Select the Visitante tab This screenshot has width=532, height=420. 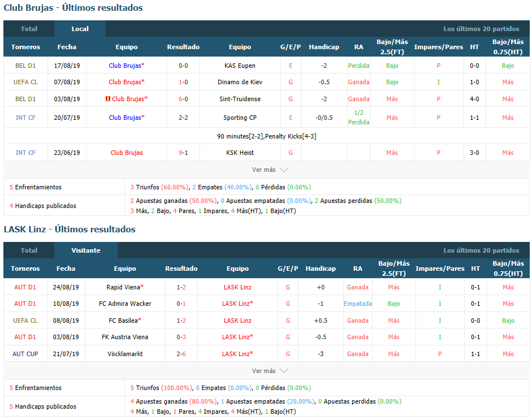pyautogui.click(x=86, y=250)
